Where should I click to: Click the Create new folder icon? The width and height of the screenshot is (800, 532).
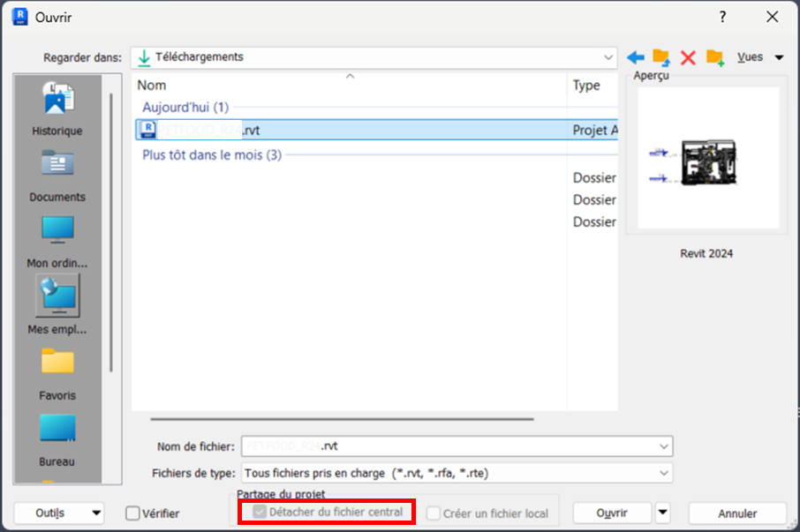[x=715, y=57]
